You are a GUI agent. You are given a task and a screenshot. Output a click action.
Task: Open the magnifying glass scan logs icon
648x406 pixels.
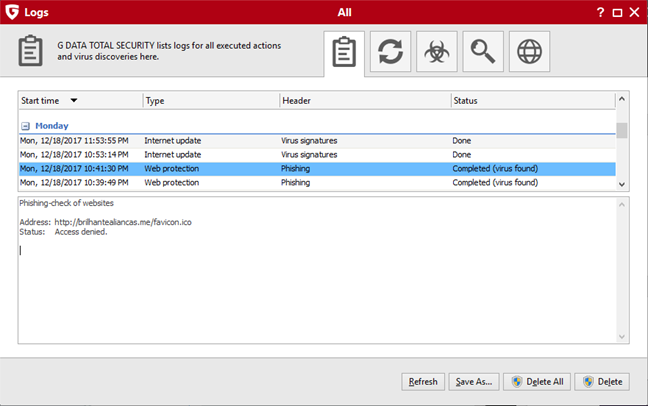[x=483, y=52]
